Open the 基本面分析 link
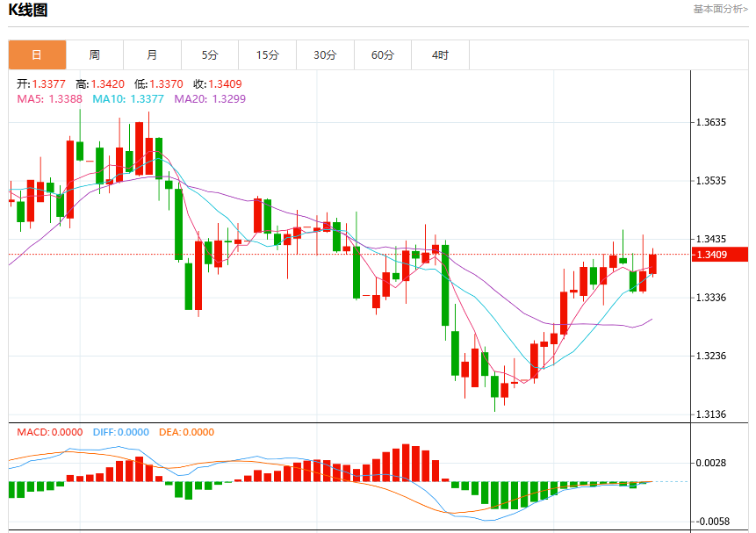 [720, 9]
